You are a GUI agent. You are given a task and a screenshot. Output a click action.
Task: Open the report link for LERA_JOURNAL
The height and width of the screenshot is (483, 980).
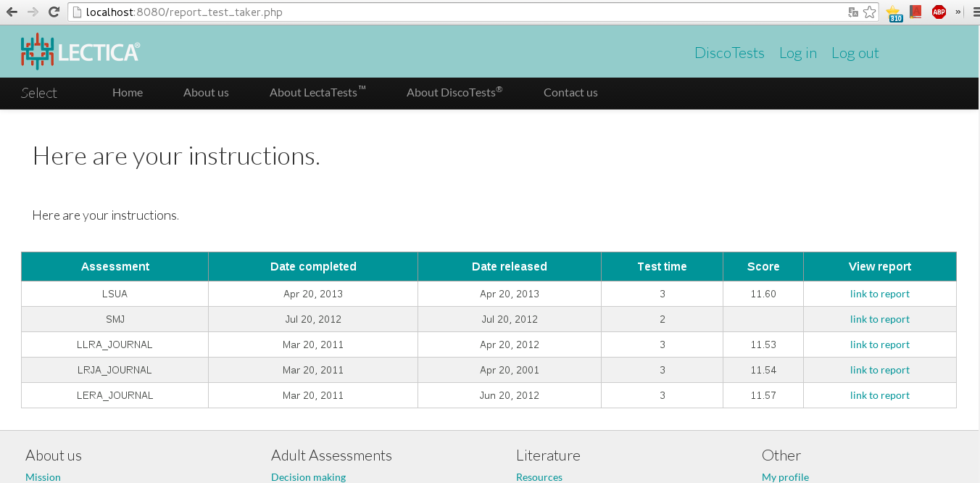(x=880, y=395)
